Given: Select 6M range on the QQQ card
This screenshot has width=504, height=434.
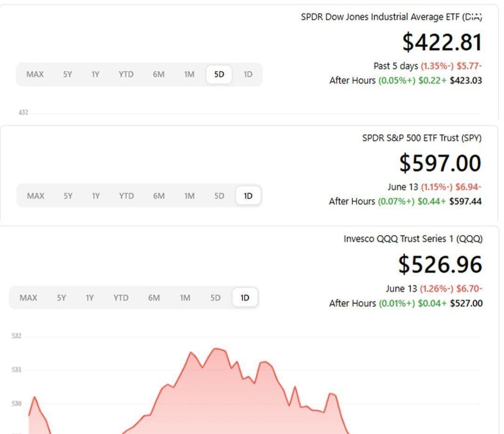Looking at the screenshot, I should (154, 298).
